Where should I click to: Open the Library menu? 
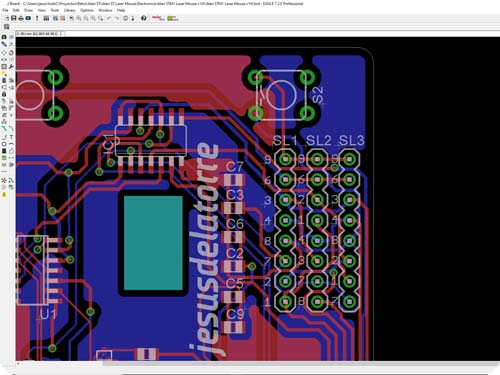tap(70, 10)
